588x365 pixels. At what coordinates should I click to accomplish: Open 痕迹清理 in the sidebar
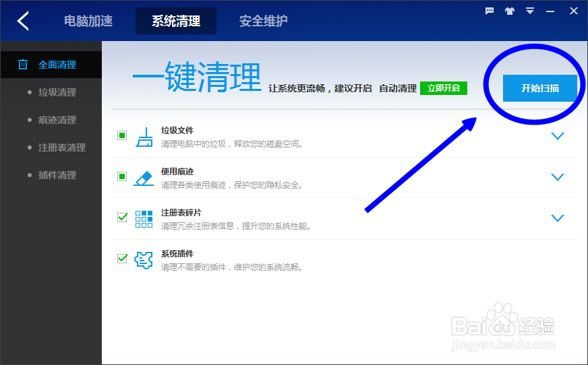click(x=57, y=120)
